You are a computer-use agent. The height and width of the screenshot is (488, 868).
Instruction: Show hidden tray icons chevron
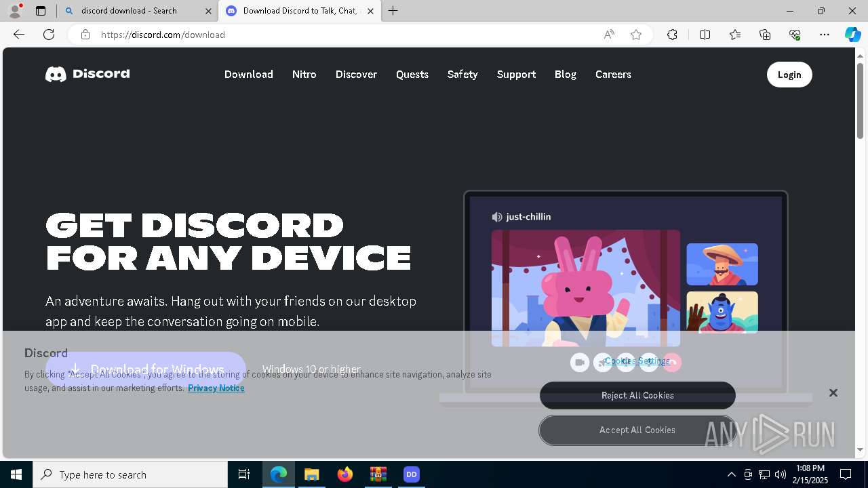731,474
